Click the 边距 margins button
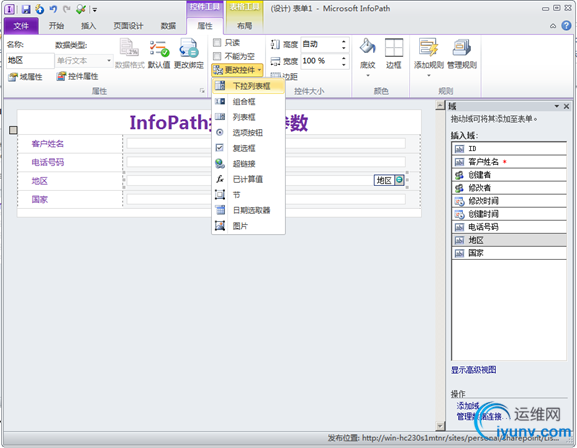577x448 pixels. coord(284,76)
